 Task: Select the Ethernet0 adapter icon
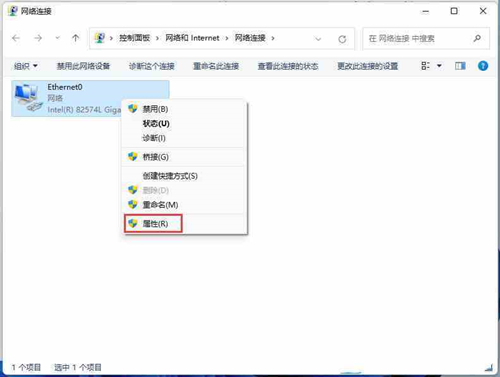[x=28, y=98]
